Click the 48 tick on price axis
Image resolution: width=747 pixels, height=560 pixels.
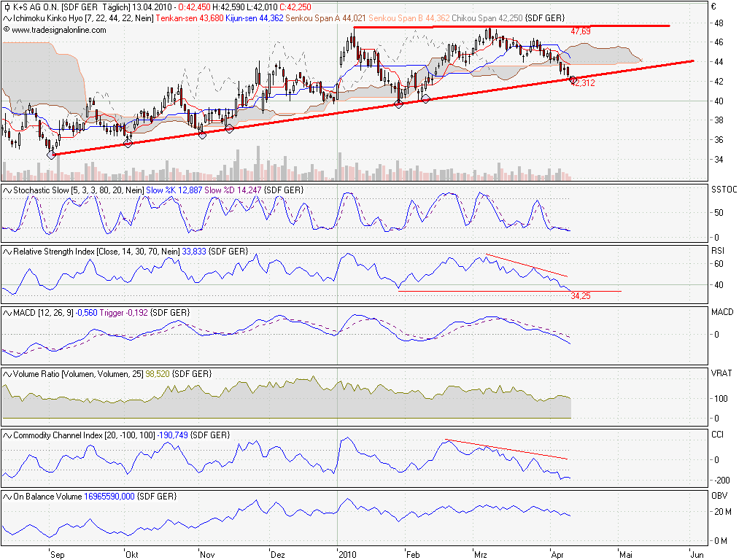coord(719,23)
